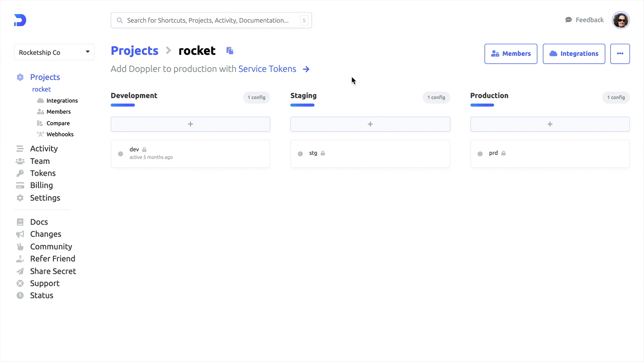The height and width of the screenshot is (362, 644).
Task: Add a config to Development
Action: coord(190,124)
